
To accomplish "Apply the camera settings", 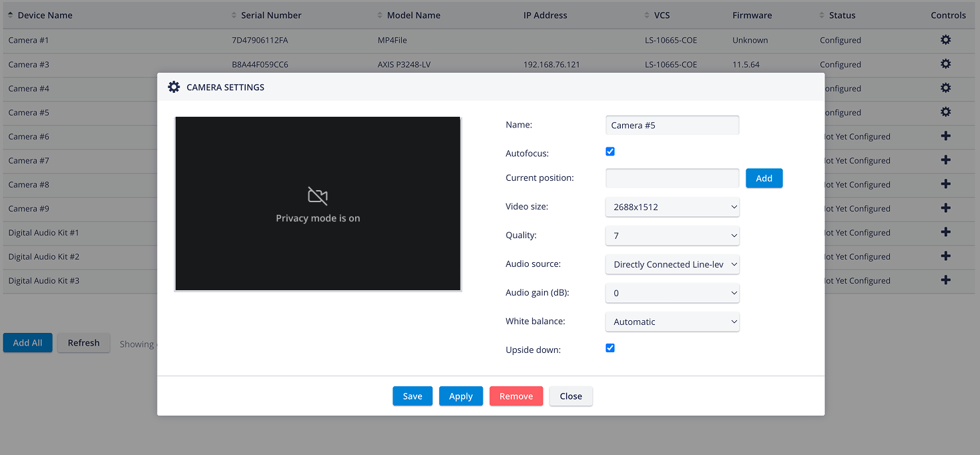I will (x=461, y=396).
